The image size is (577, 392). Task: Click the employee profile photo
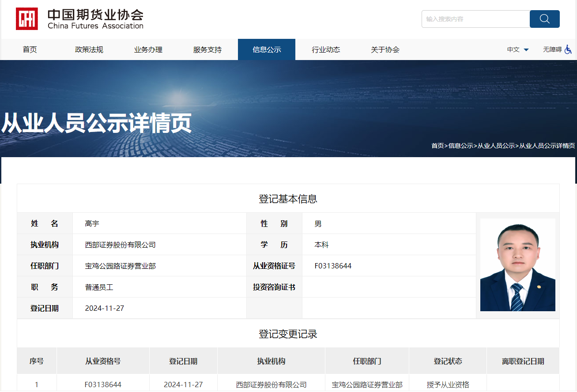click(x=517, y=265)
